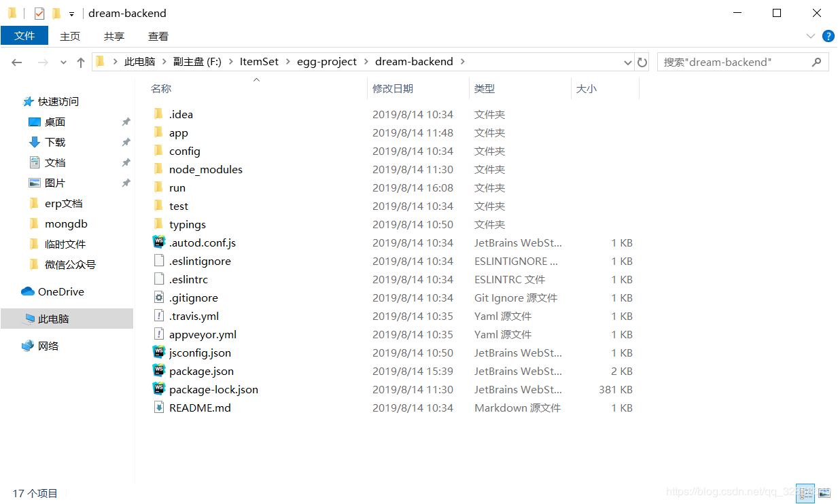This screenshot has height=504, width=838.
Task: Select the run folder name
Action: (177, 187)
